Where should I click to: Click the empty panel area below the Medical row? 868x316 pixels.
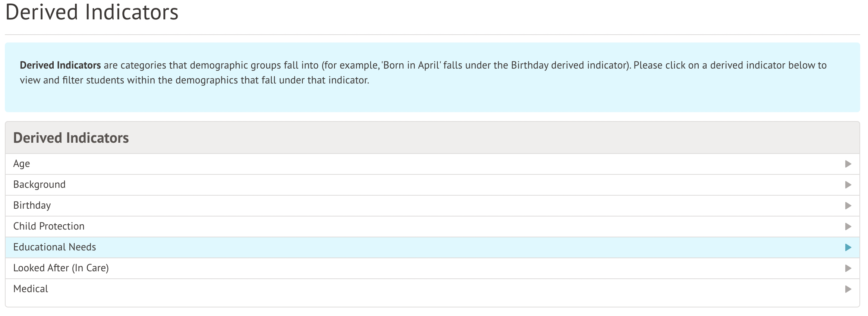(433, 302)
